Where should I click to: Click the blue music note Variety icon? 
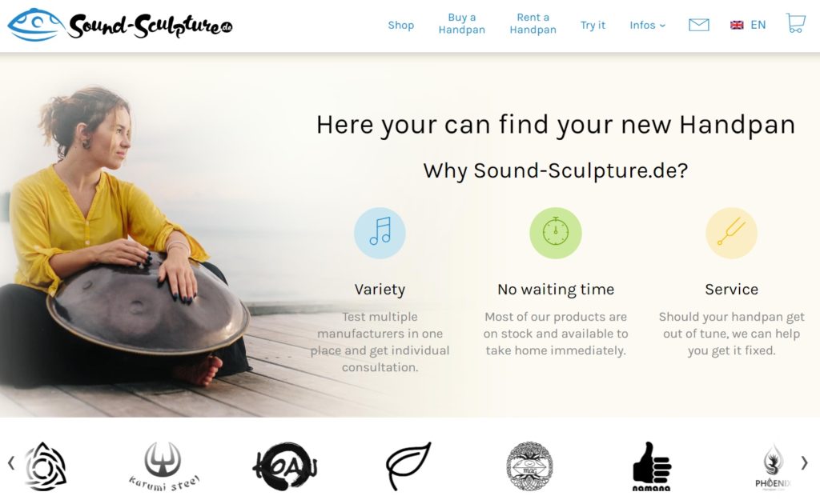(x=380, y=233)
